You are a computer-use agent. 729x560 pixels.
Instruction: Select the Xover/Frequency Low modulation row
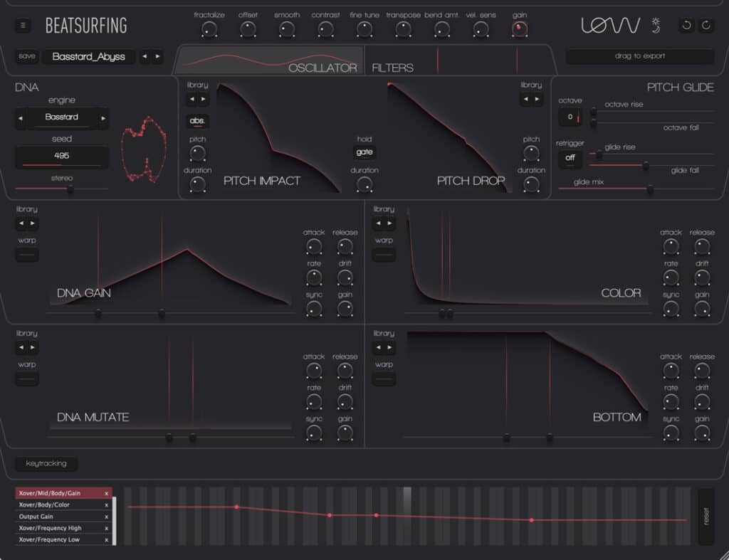tap(63, 539)
